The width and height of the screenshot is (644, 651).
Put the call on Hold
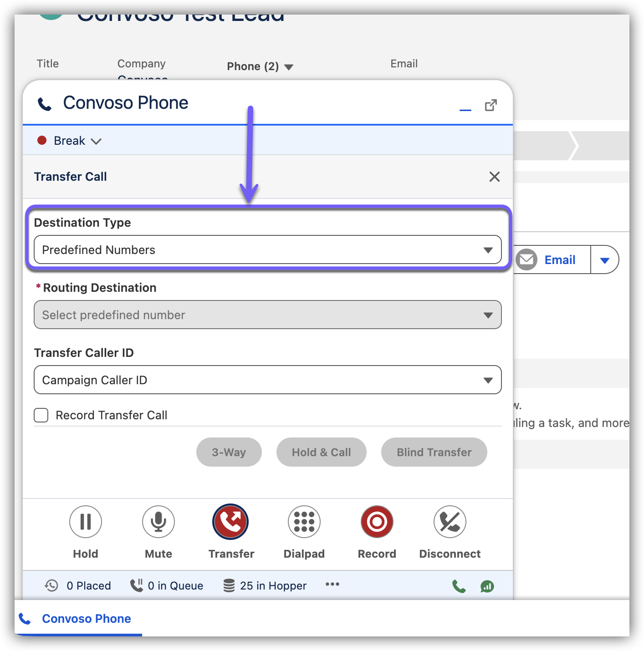pos(86,522)
